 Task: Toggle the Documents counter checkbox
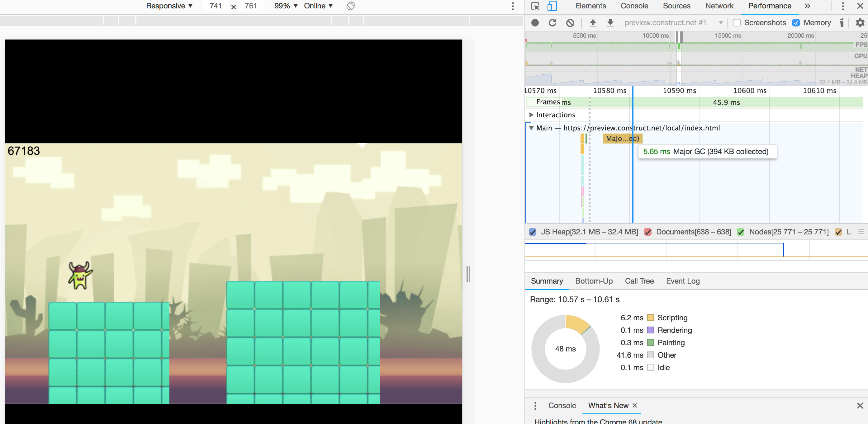coord(647,232)
